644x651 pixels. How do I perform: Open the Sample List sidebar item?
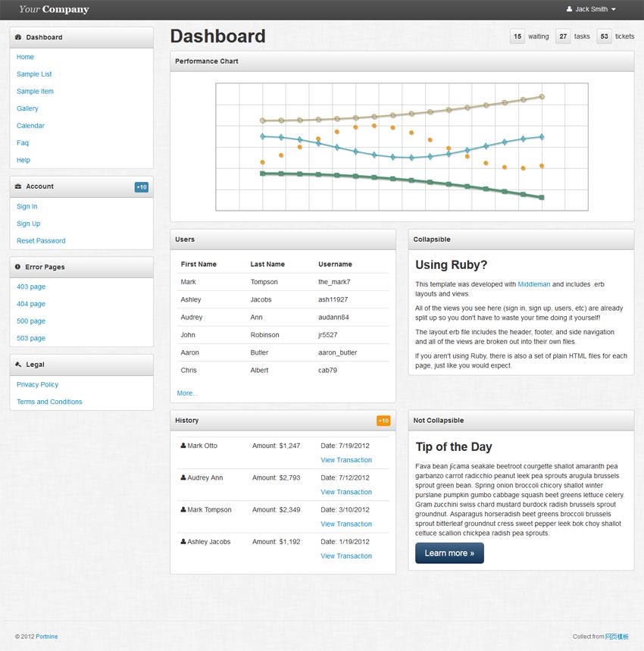pos(34,74)
